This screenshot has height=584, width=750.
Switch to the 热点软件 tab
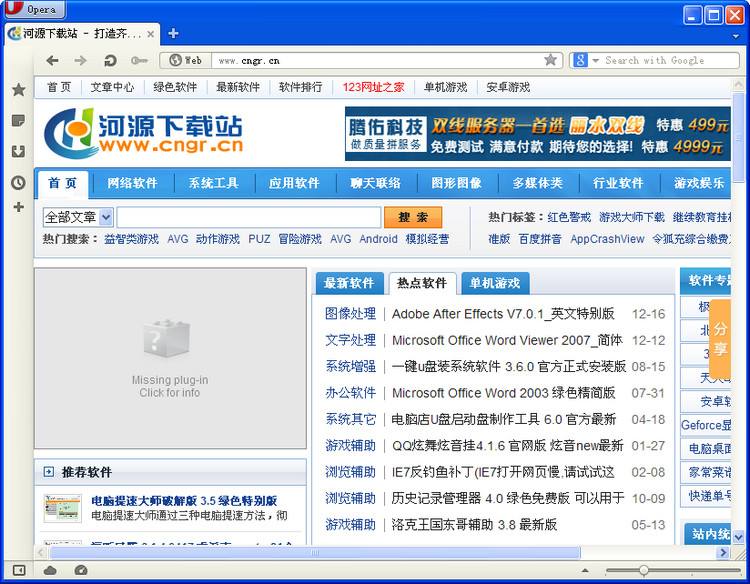tap(422, 283)
